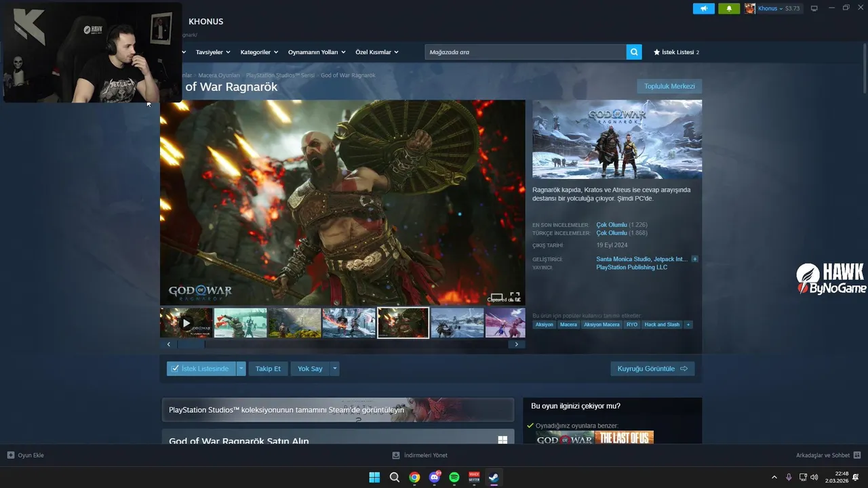Open Windows taskbar search
Viewport: 868px width, 488px height.
pos(395,477)
